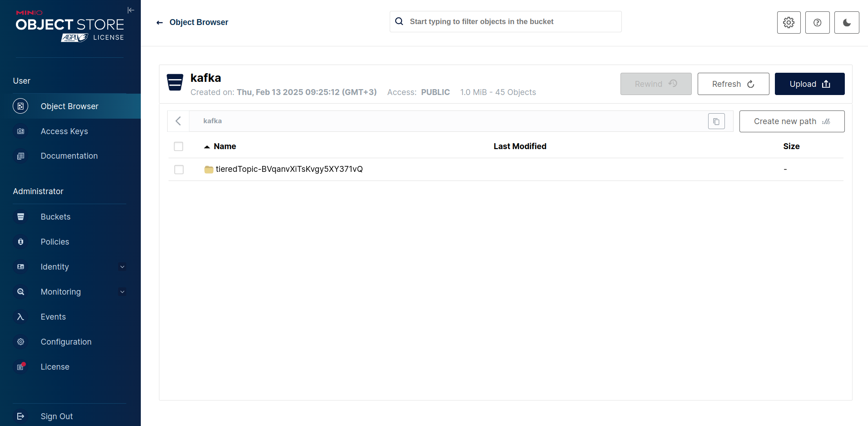The height and width of the screenshot is (426, 868).
Task: Click the Documentation sidebar icon
Action: pyautogui.click(x=20, y=156)
